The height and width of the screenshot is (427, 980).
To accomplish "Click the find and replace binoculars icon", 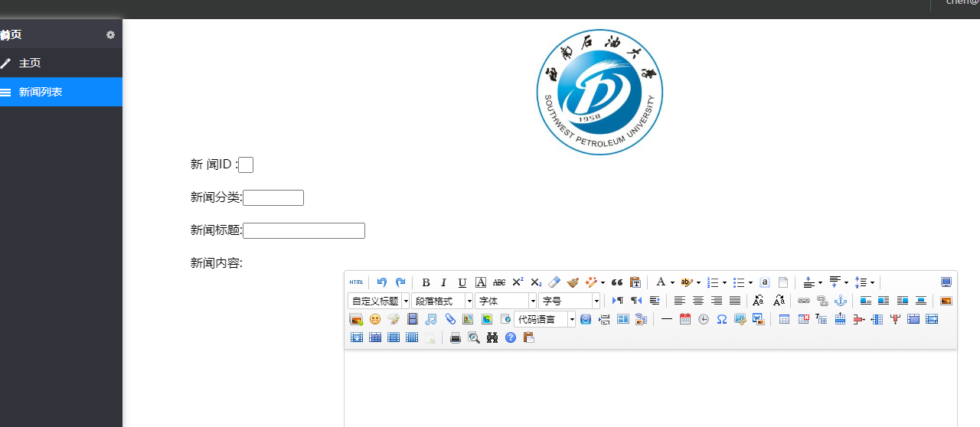I will click(492, 337).
